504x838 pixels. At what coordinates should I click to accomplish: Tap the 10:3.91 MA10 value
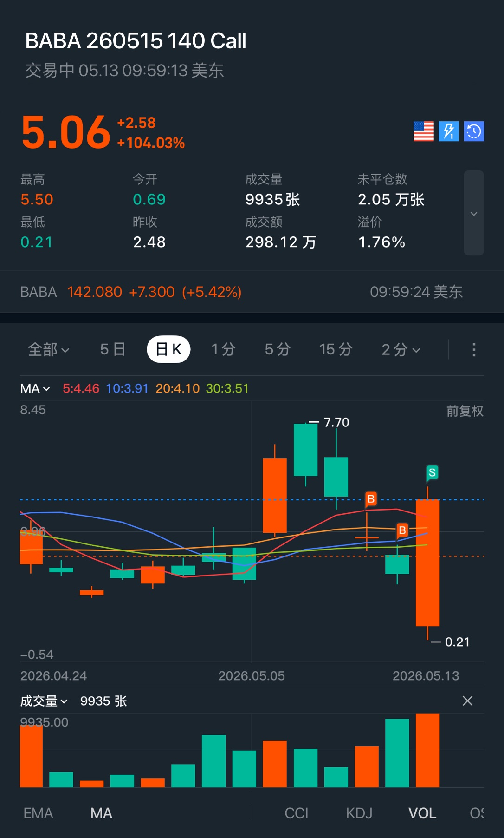(x=127, y=388)
